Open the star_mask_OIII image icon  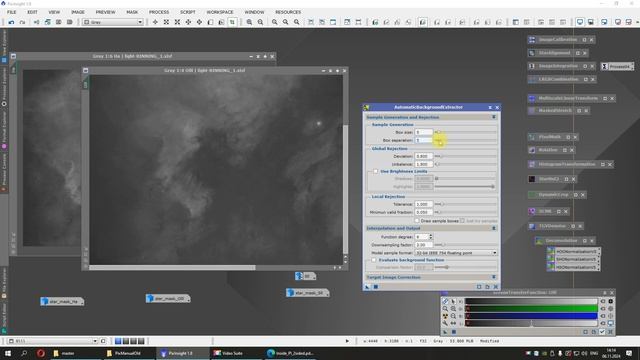pos(168,299)
